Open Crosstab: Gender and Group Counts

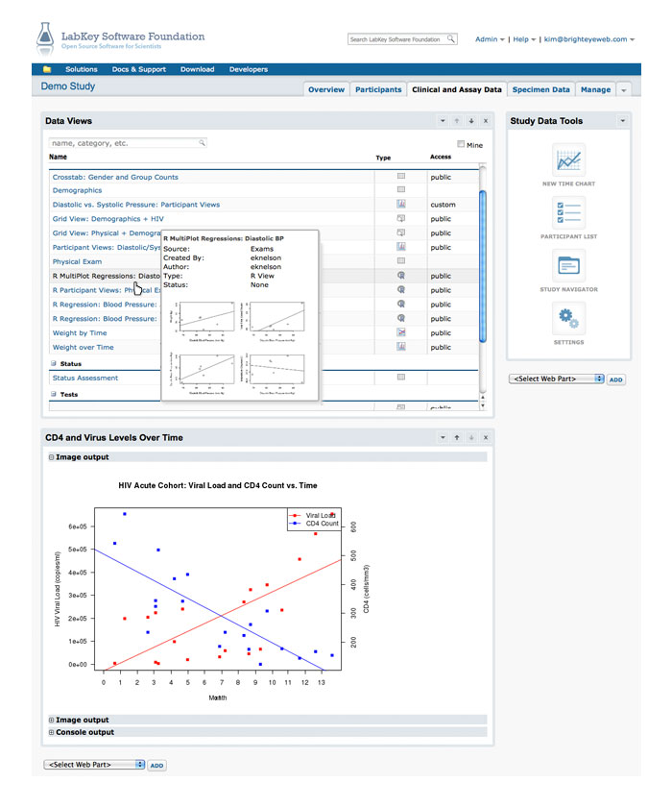click(x=115, y=177)
